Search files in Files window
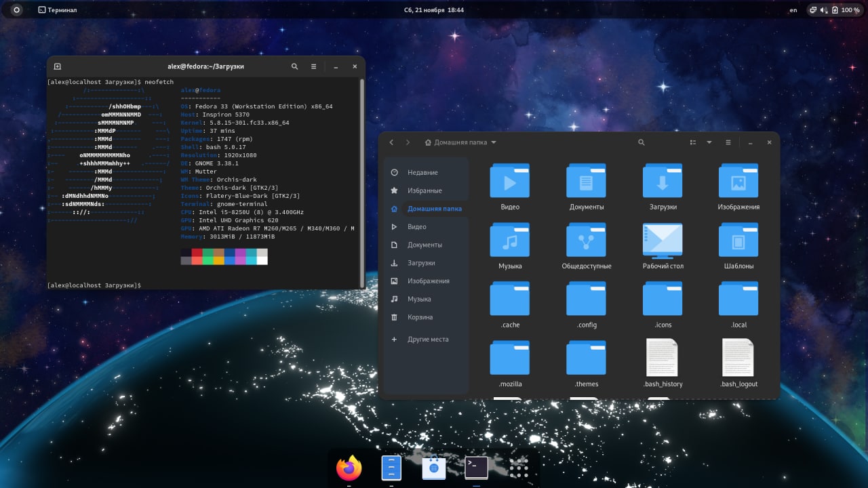Screen dimensions: 868x488 [x=642, y=142]
